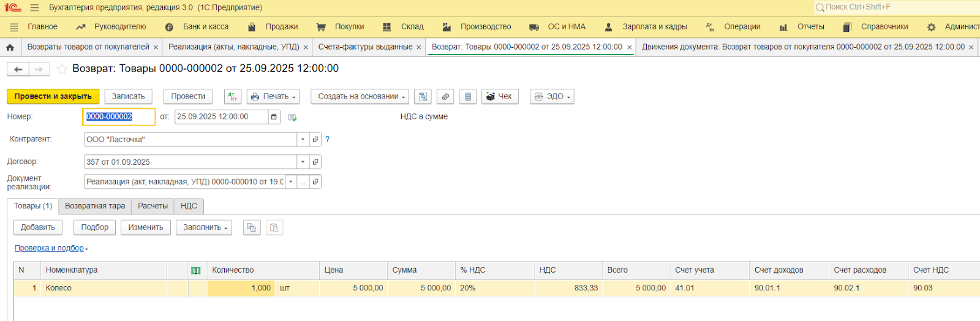980x321 pixels.
Task: Click the Номер input field
Action: 118,117
